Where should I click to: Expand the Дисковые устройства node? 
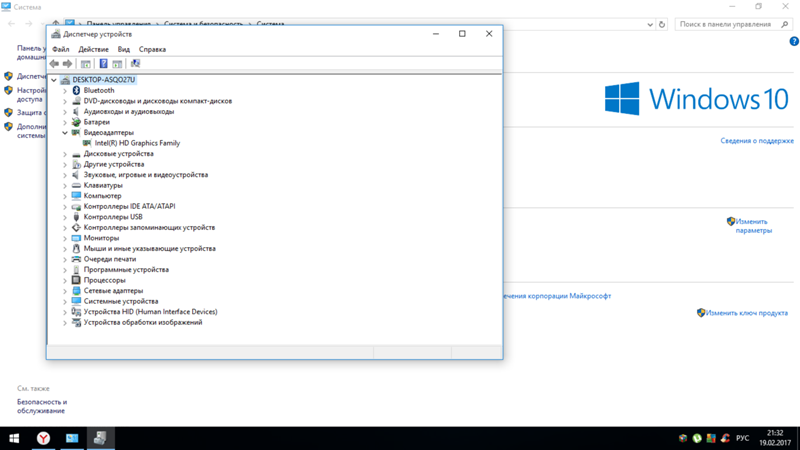click(x=65, y=154)
